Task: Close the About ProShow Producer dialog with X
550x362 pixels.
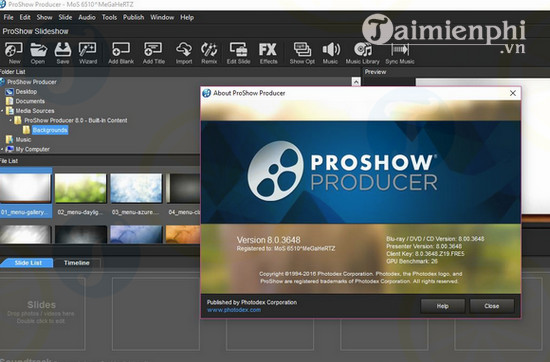Action: pyautogui.click(x=513, y=93)
